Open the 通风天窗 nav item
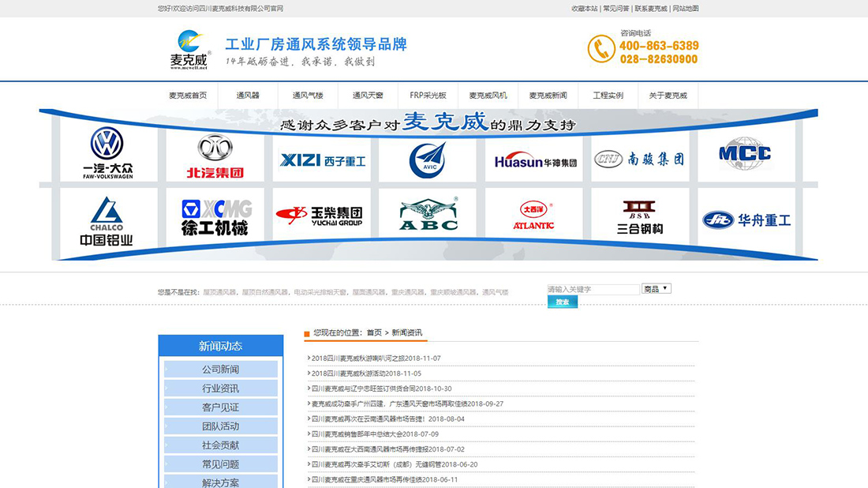868x488 pixels. pos(368,96)
